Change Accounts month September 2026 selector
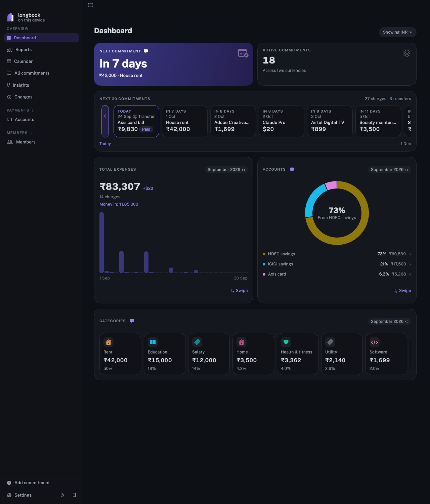 [x=390, y=170]
